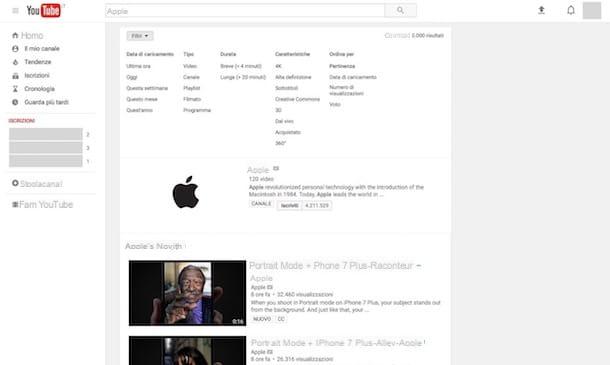
Task: Filter by Ultima ora
Action: coord(138,66)
